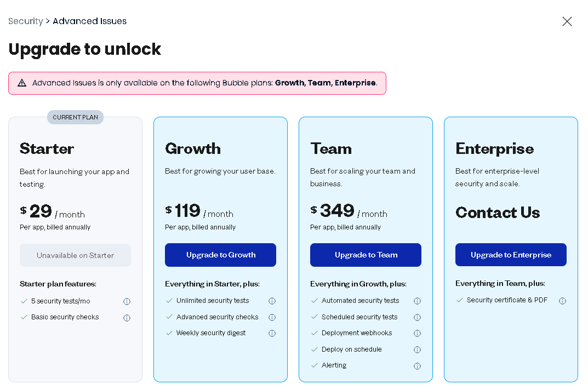Click the Upgrade to Growth button
This screenshot has height=390, width=588.
[x=220, y=255]
